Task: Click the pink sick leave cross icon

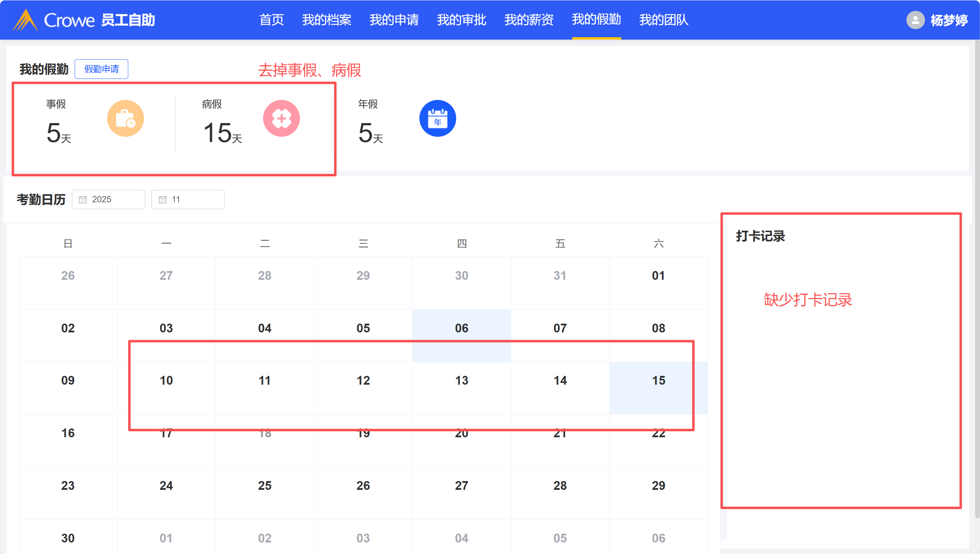Action: point(281,119)
